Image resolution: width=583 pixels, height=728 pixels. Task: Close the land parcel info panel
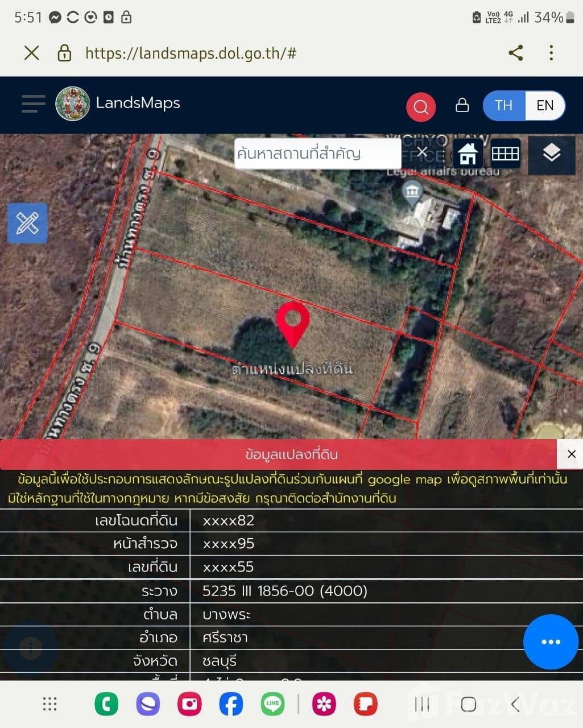tap(571, 454)
